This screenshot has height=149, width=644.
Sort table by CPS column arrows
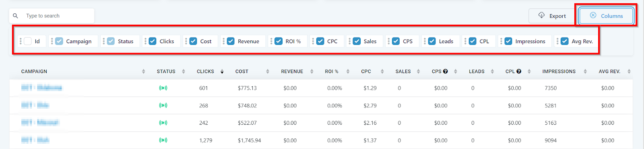[455, 71]
